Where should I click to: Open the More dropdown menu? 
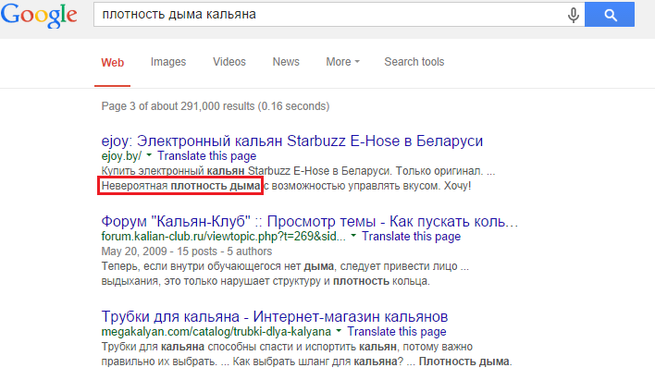[x=343, y=62]
